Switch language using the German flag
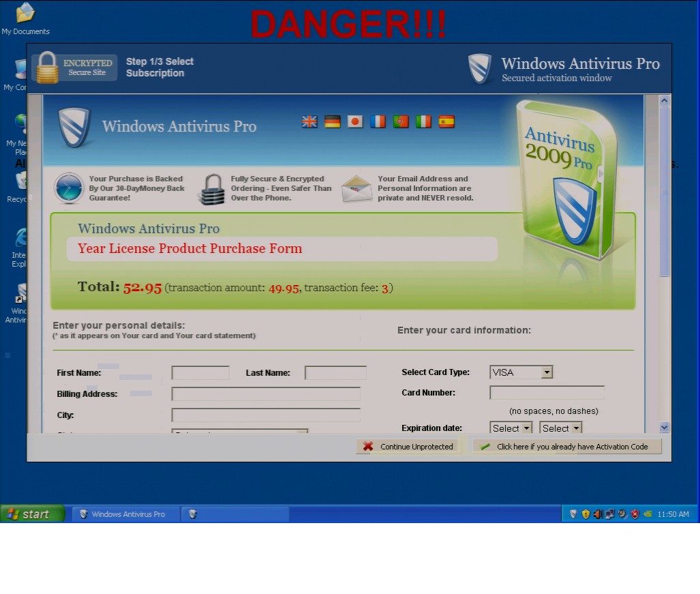Viewport: 700px width, 594px height. [x=333, y=121]
